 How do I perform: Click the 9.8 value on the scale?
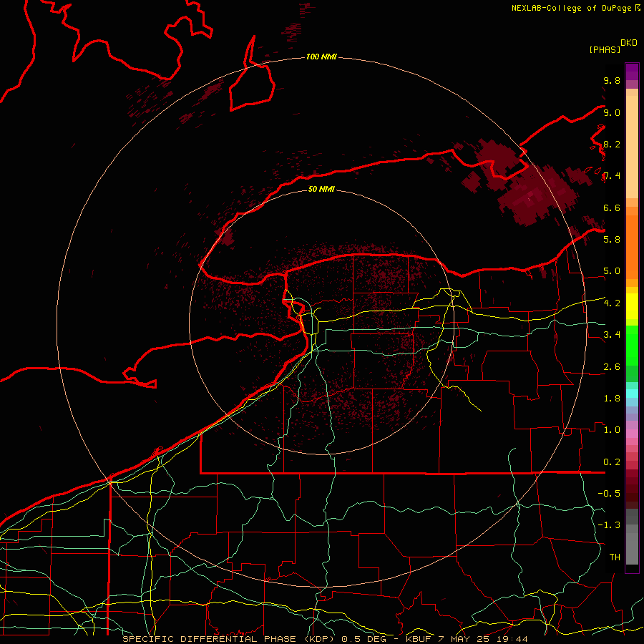click(612, 80)
